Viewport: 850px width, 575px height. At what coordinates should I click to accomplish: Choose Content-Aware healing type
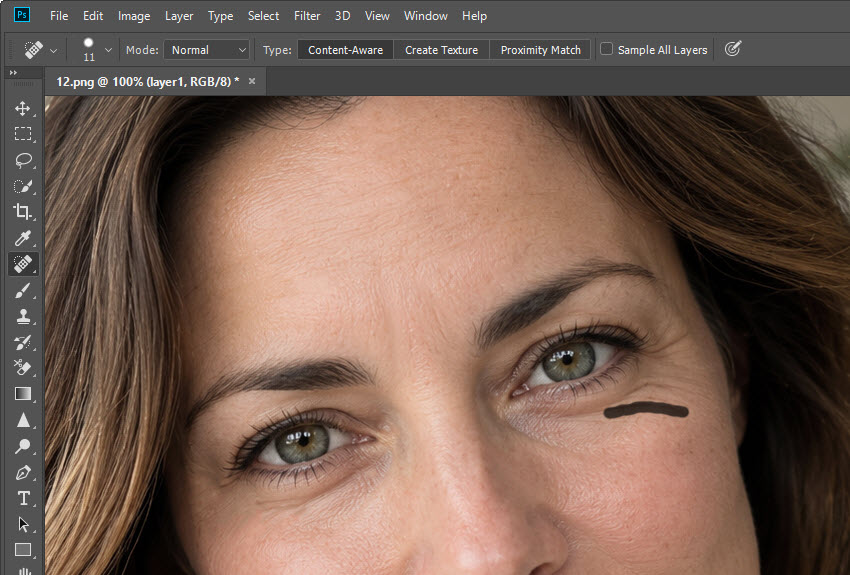[x=345, y=50]
